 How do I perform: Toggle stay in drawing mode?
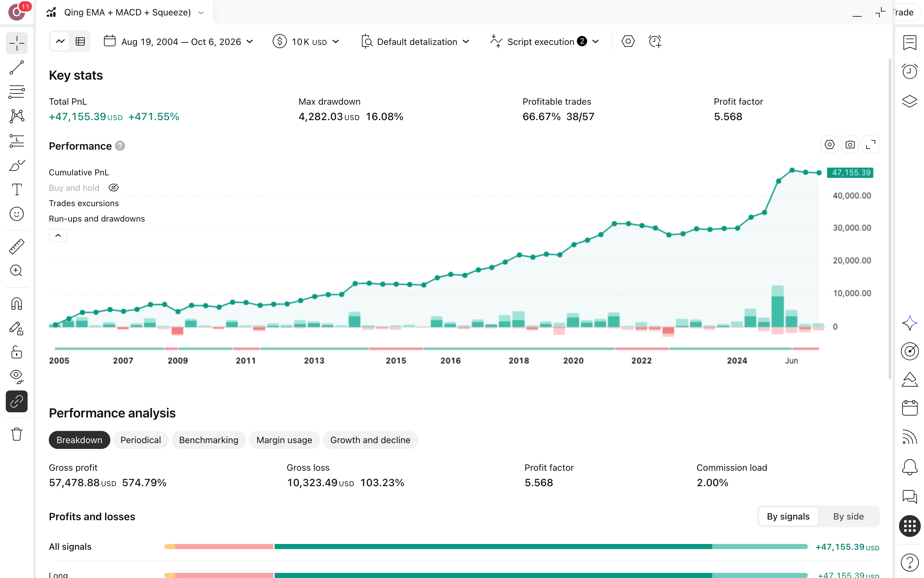pyautogui.click(x=17, y=328)
